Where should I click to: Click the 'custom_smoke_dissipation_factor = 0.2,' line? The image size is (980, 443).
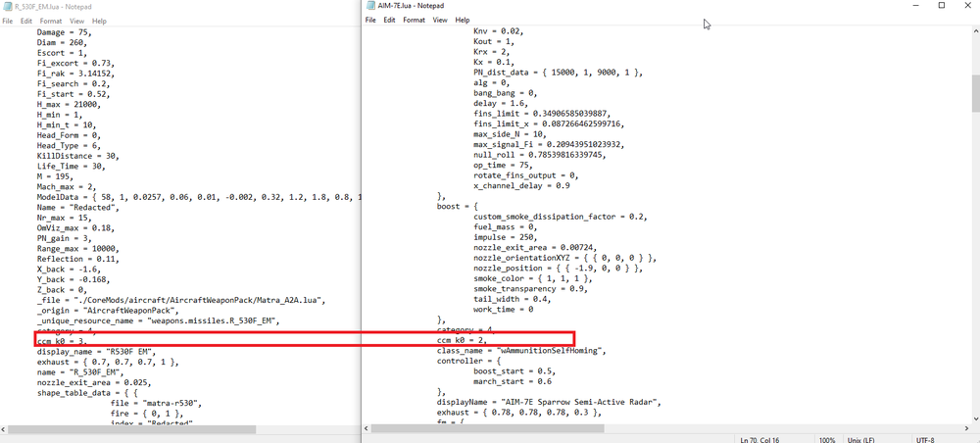point(561,217)
